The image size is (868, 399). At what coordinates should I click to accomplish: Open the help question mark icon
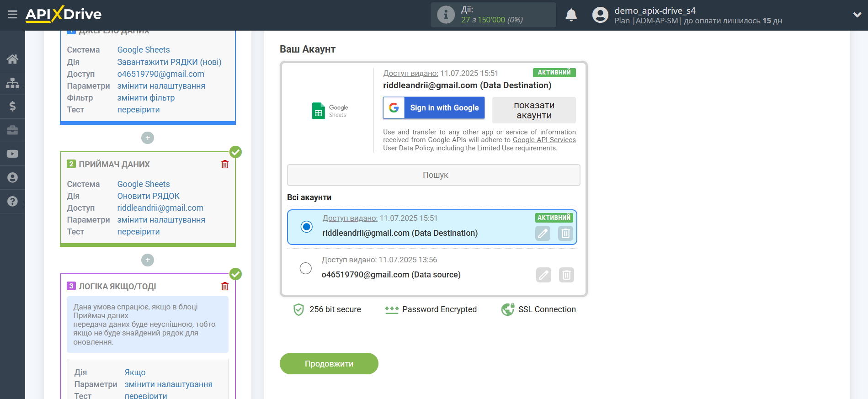[12, 201]
